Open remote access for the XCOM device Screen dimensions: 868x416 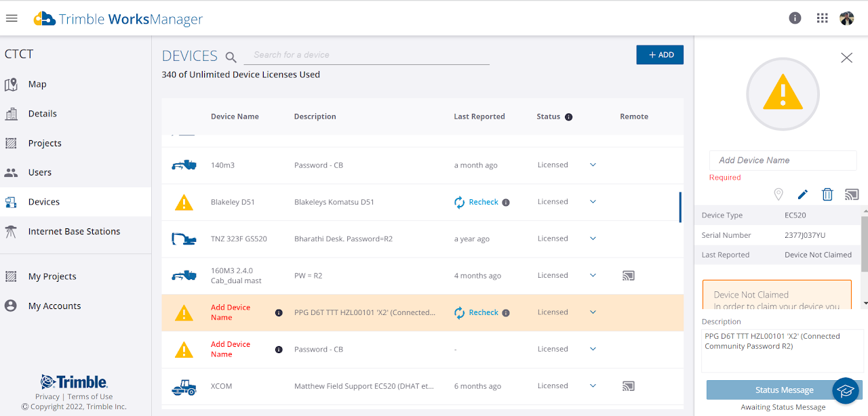[629, 386]
